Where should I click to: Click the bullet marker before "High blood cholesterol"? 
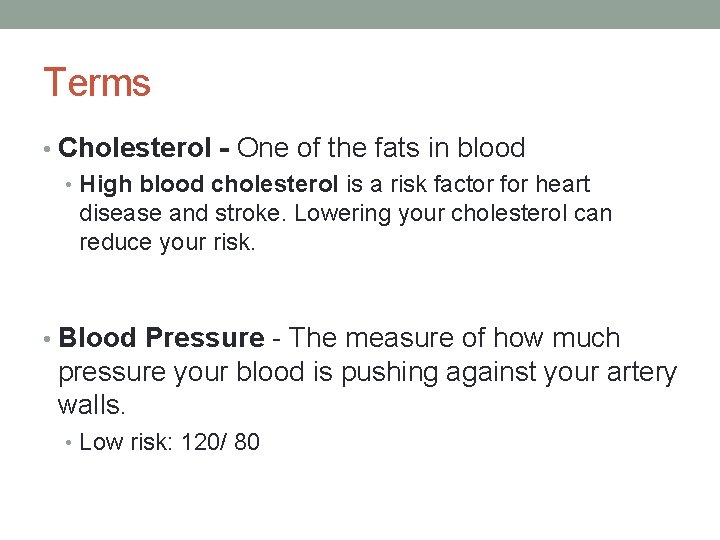pyautogui.click(x=70, y=186)
